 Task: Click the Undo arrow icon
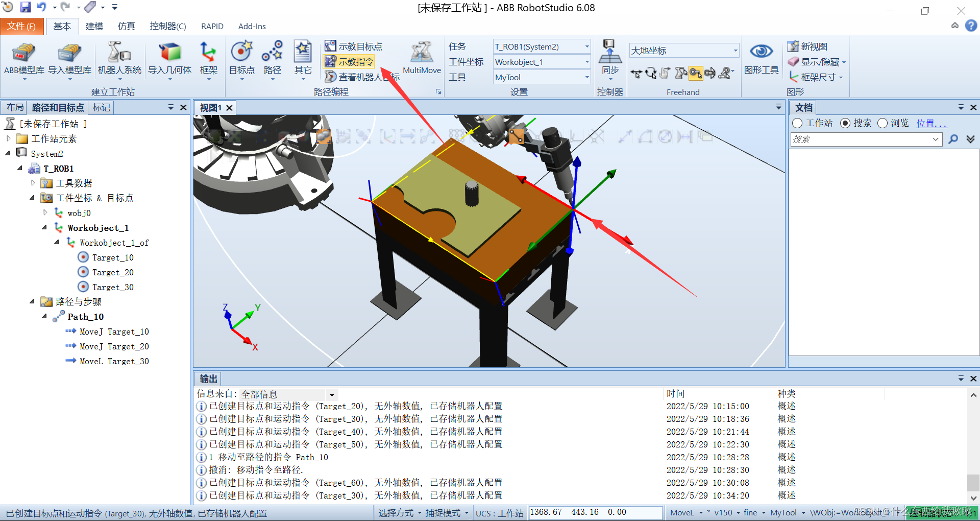coord(42,7)
